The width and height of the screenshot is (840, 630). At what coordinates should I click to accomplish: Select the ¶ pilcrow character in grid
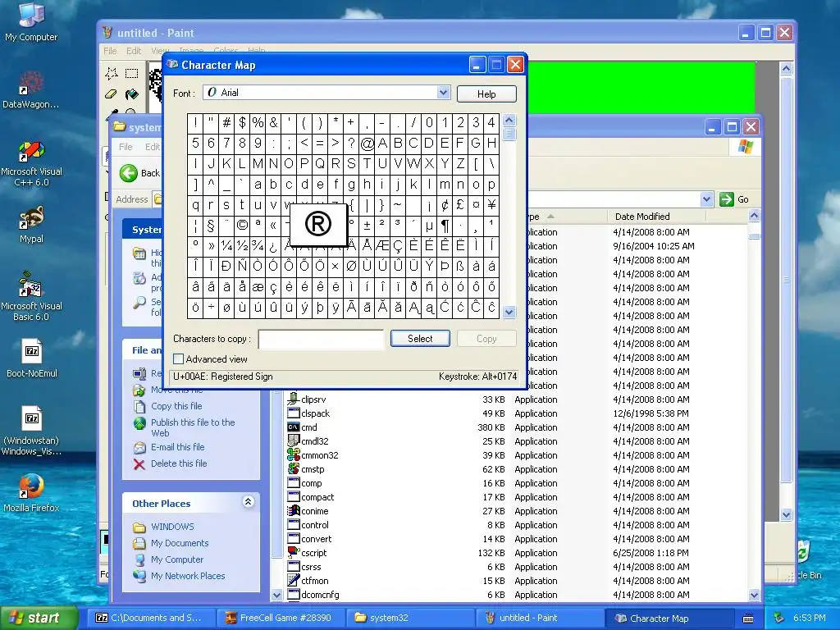pyautogui.click(x=445, y=226)
